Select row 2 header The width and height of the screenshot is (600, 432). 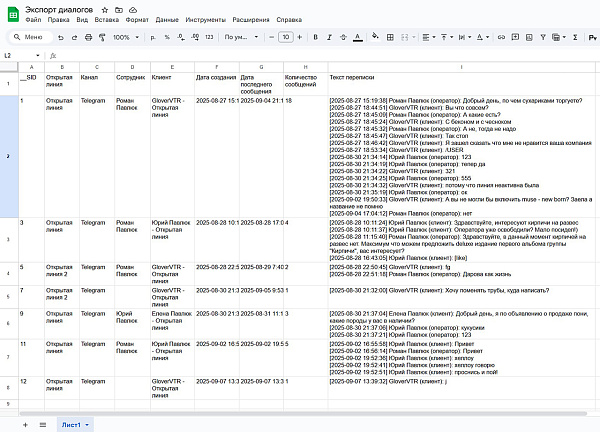pyautogui.click(x=9, y=156)
